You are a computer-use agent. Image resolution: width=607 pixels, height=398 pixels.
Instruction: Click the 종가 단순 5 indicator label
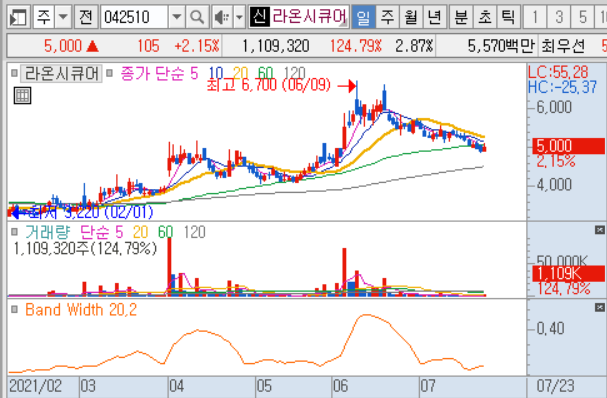point(159,73)
